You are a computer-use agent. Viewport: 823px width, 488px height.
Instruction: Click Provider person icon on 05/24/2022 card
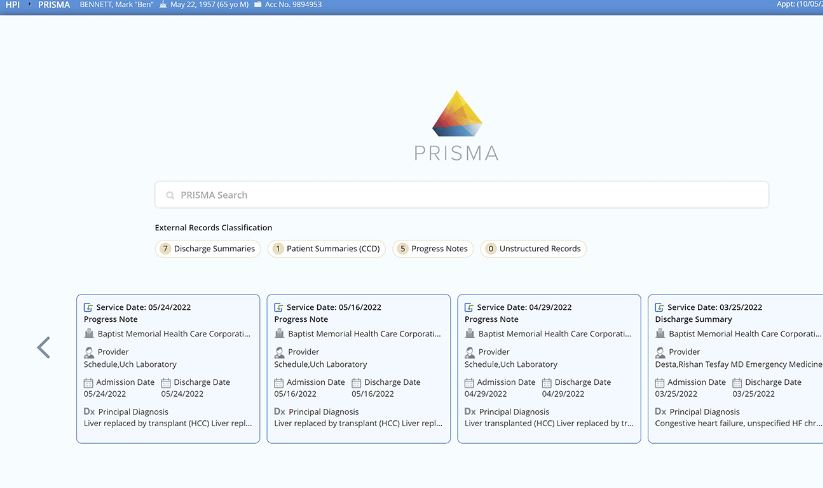(89, 352)
